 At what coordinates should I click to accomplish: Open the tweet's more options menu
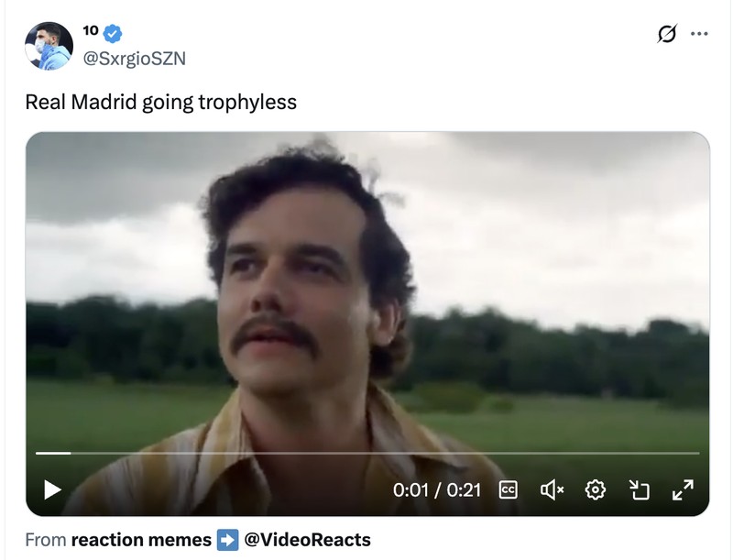click(699, 34)
